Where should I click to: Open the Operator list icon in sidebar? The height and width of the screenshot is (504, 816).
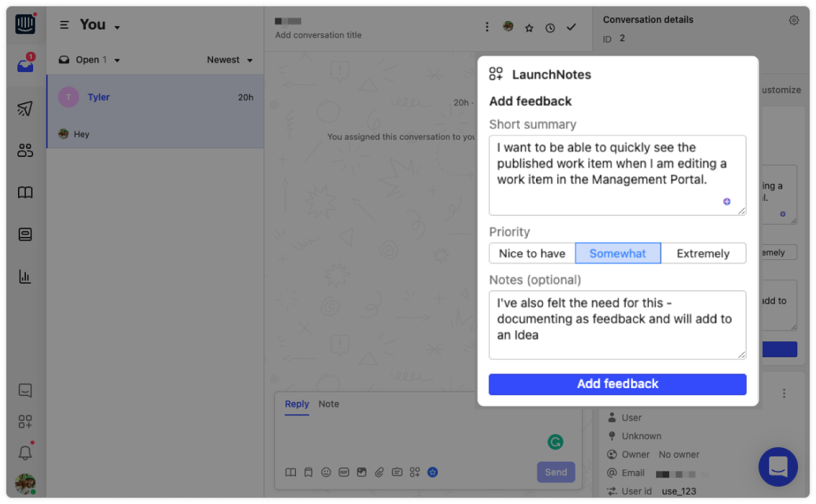click(25, 234)
